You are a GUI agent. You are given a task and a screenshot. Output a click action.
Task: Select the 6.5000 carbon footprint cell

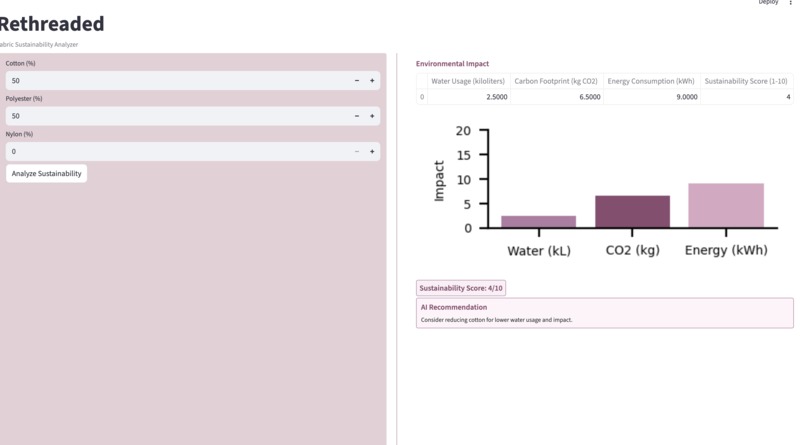pyautogui.click(x=556, y=97)
